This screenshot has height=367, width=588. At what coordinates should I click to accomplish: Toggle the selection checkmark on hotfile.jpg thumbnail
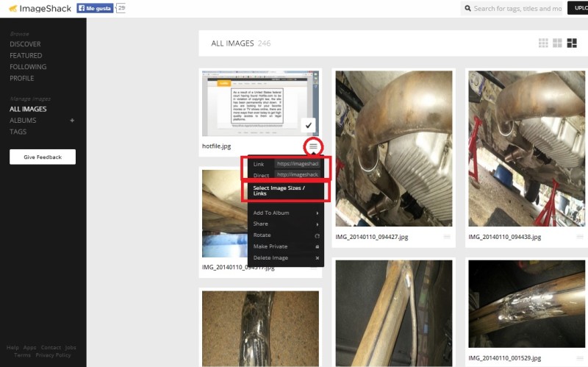pos(309,125)
